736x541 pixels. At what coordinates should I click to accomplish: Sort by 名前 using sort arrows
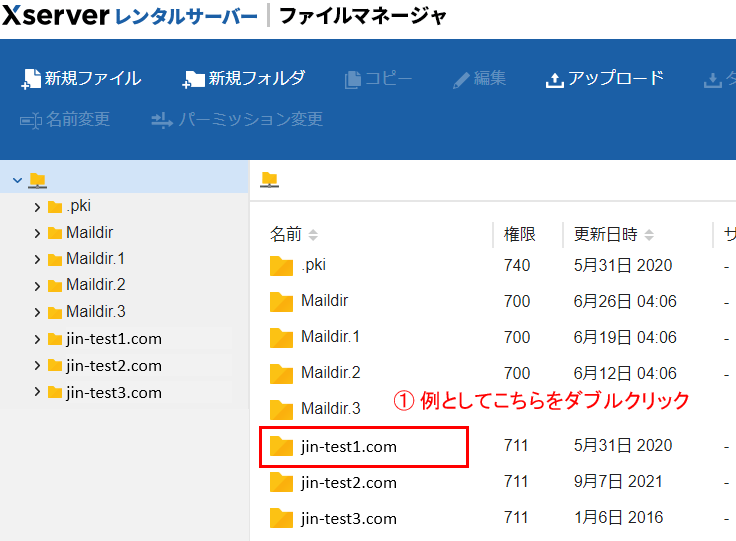tap(313, 235)
